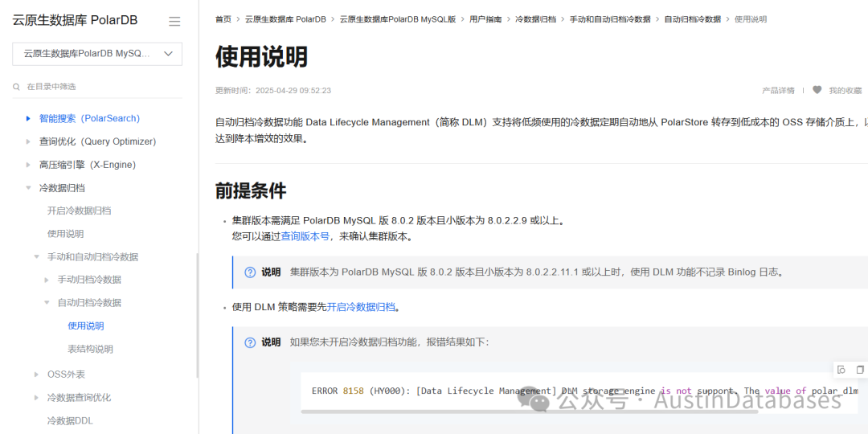
Task: Expand the 高压缩引擎 (X-Engine) arrow
Action: pos(28,165)
